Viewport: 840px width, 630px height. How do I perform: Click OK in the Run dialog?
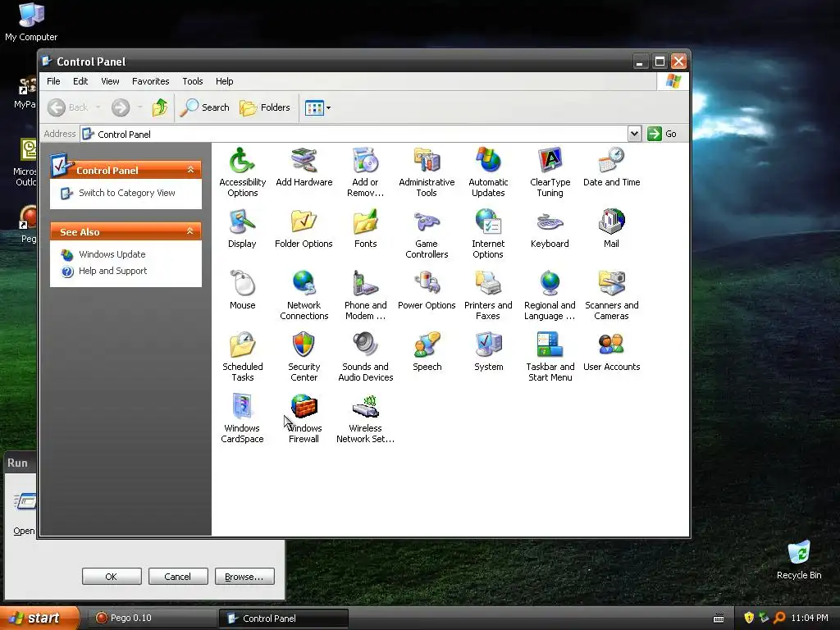[x=112, y=577]
